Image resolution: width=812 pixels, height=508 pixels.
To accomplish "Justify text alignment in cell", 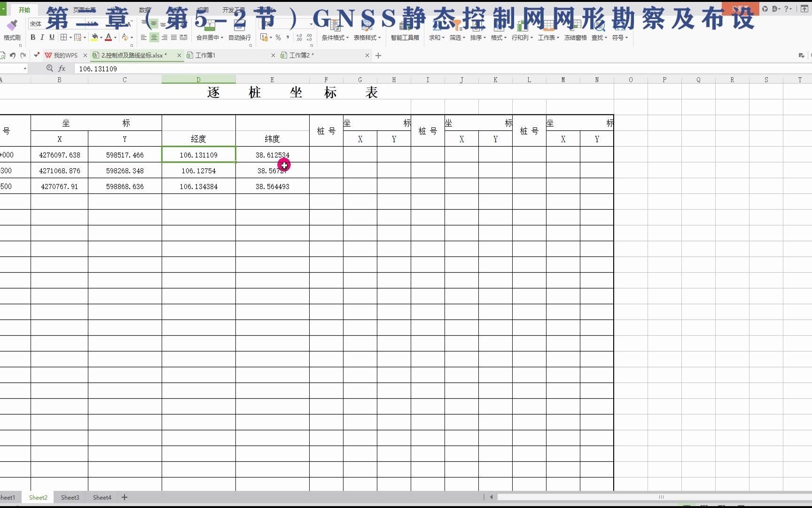I will (174, 37).
